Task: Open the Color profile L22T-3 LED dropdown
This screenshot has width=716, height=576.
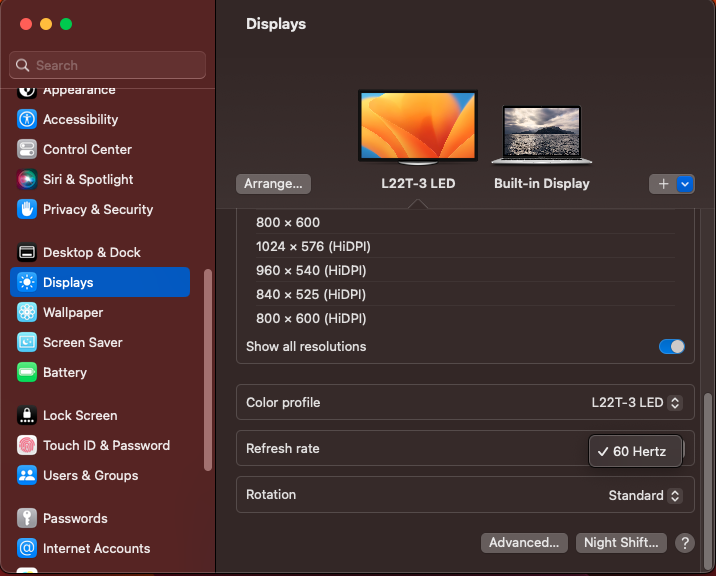Action: click(x=637, y=402)
